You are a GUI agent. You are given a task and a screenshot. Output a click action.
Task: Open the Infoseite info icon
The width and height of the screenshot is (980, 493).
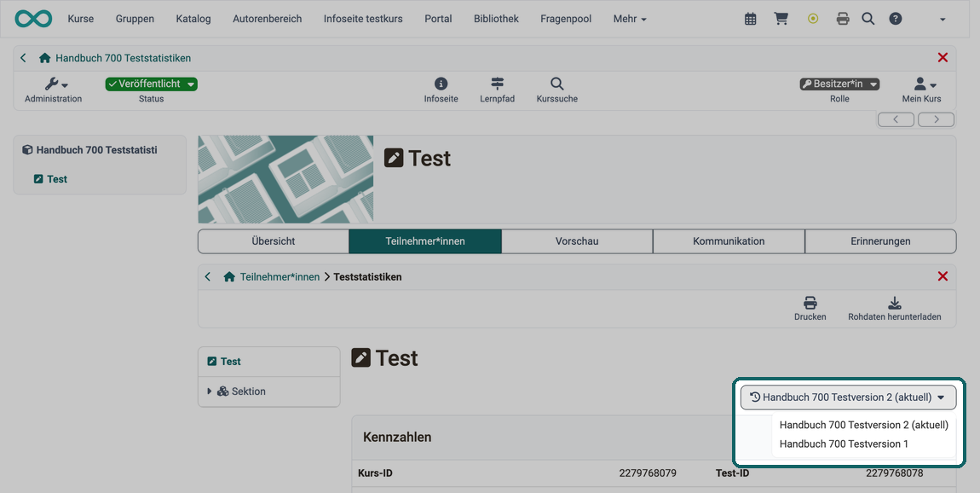tap(441, 90)
